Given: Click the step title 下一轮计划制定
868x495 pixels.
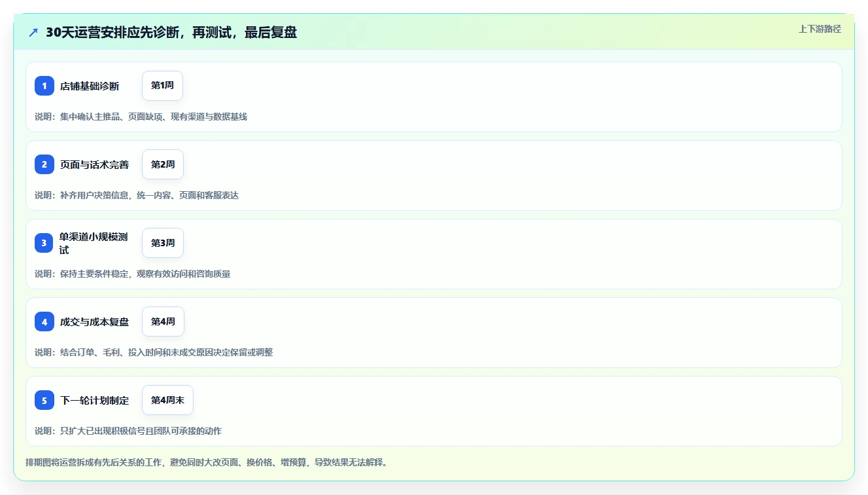Looking at the screenshot, I should [x=94, y=400].
